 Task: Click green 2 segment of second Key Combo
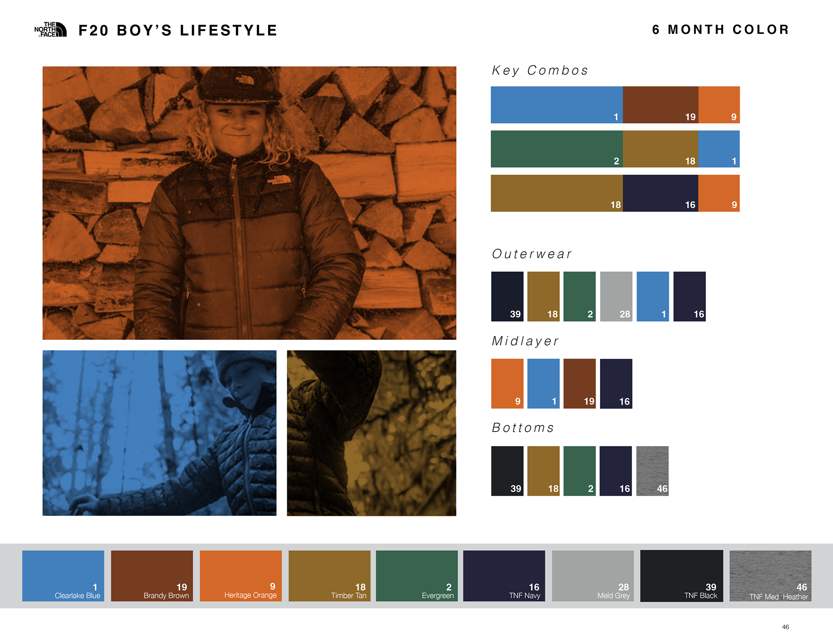557,149
